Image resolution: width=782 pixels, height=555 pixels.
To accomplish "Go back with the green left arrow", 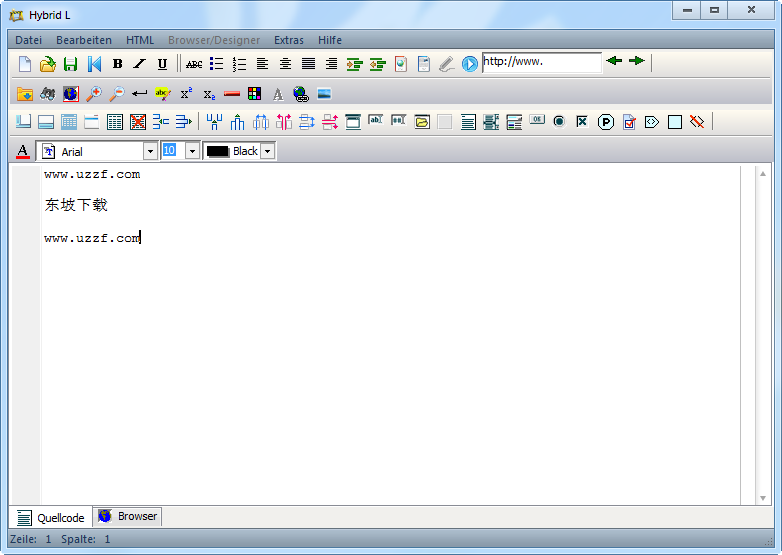I will [614, 61].
